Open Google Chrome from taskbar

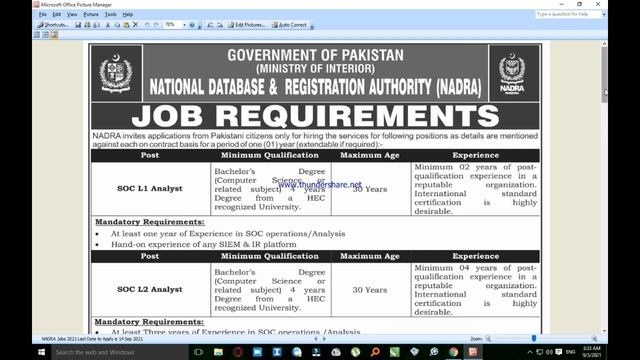pyautogui.click(x=453, y=352)
